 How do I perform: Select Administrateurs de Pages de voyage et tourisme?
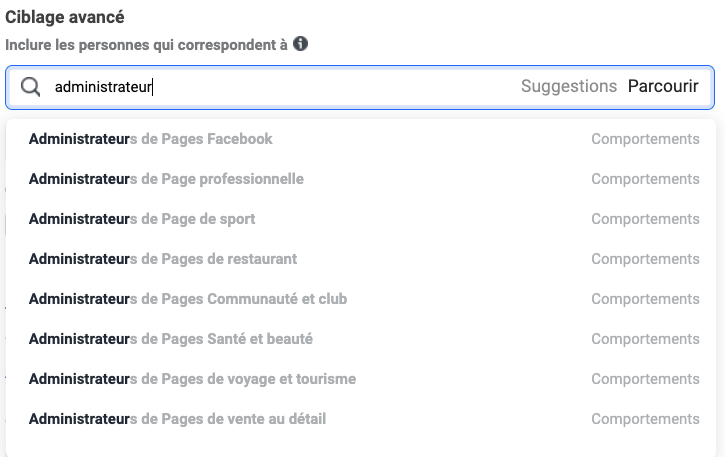[x=192, y=379]
